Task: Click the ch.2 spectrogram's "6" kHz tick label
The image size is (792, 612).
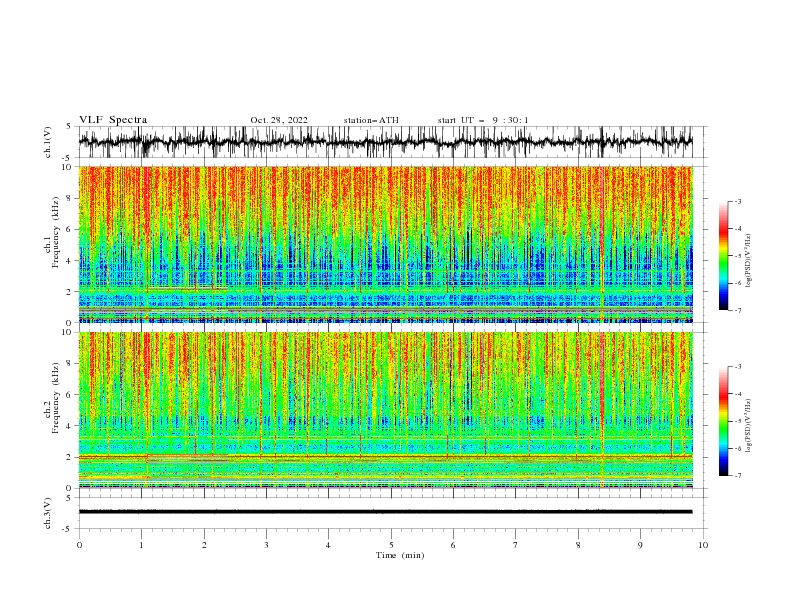Action: [x=70, y=394]
